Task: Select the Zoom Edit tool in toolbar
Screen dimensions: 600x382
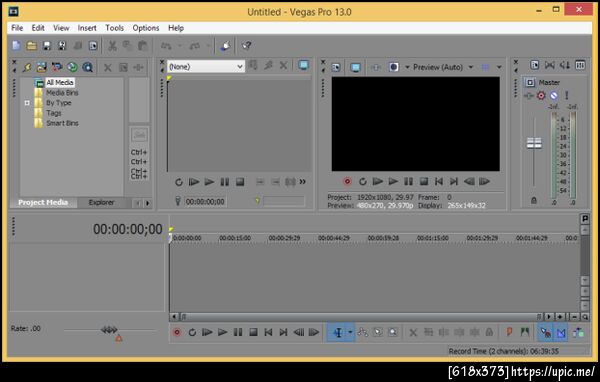Action: (x=393, y=332)
